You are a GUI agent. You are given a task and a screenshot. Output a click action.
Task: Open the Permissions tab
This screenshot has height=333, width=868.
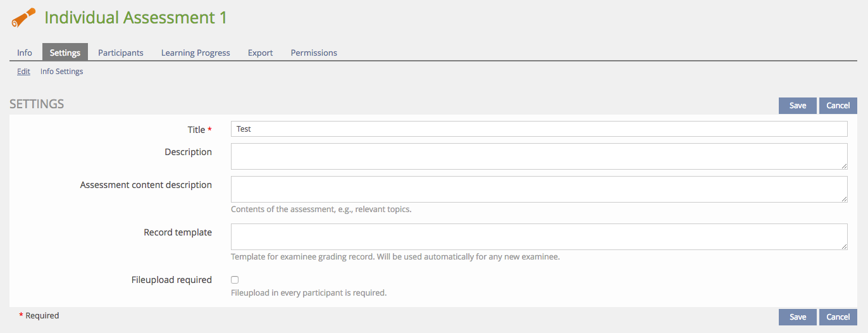[314, 53]
